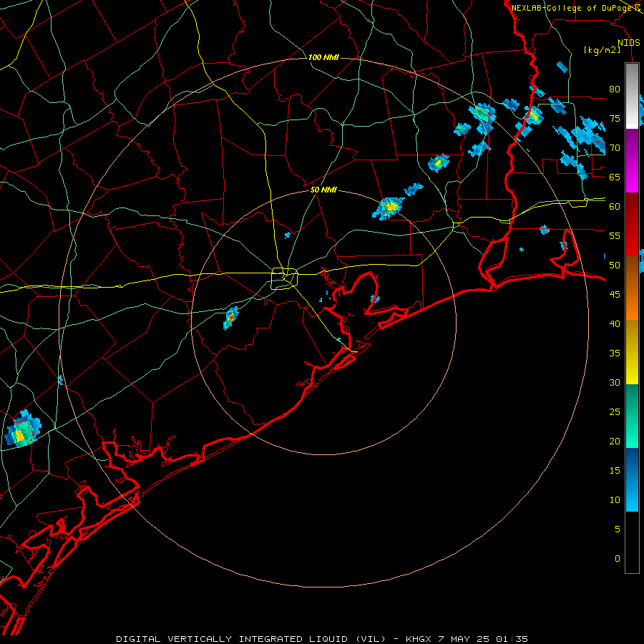
Task: Click the '35' value on color scale
Action: click(615, 353)
